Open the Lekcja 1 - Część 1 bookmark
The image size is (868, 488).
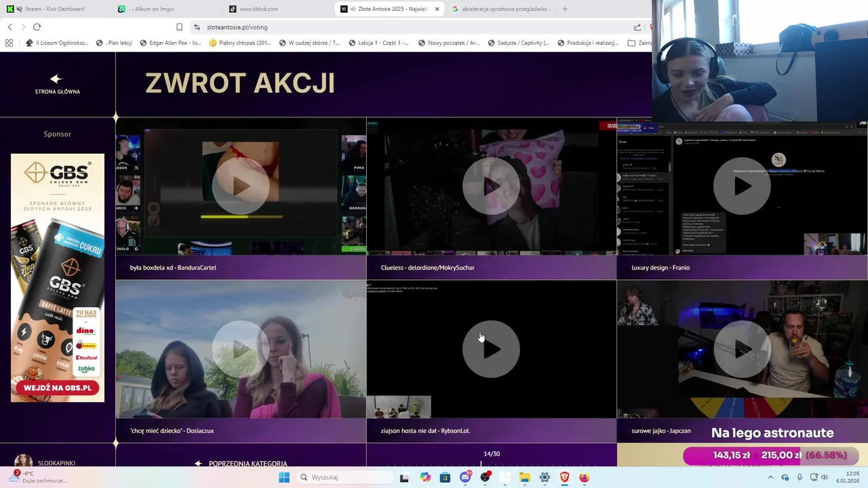coord(378,43)
